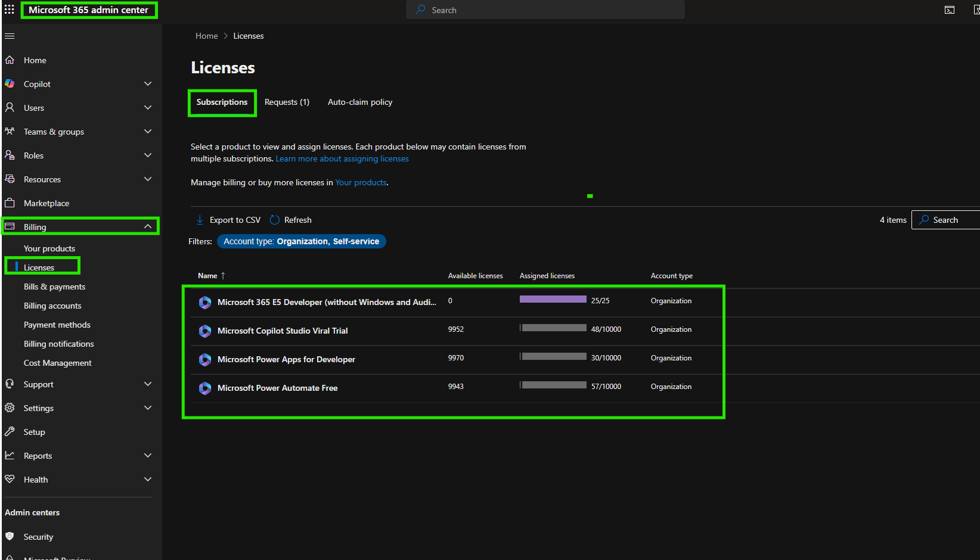Open Bills & payments page

[x=54, y=287]
